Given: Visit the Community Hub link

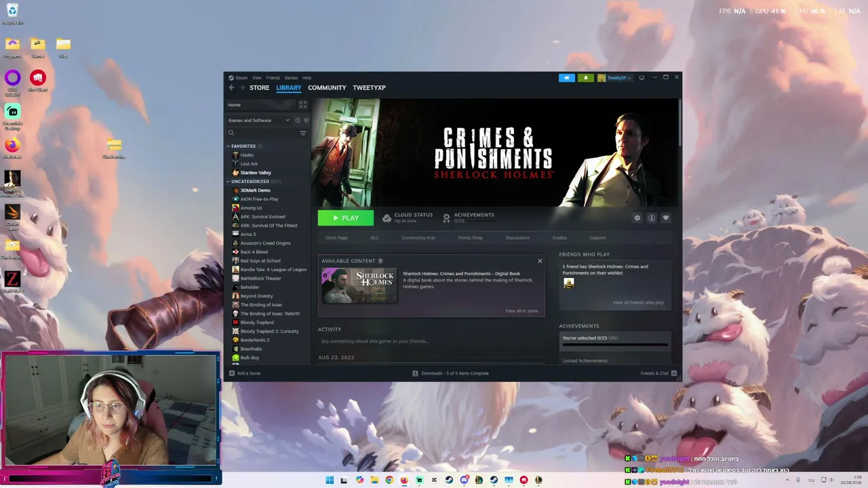Looking at the screenshot, I should click(418, 238).
